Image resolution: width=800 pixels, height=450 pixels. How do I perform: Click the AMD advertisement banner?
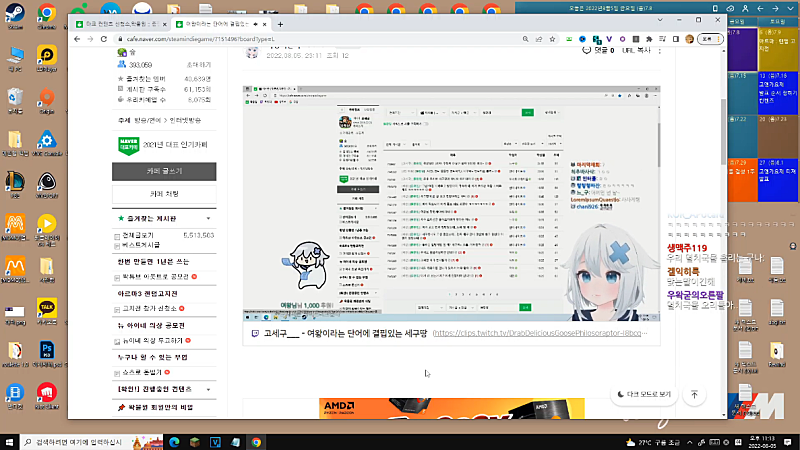point(452,409)
